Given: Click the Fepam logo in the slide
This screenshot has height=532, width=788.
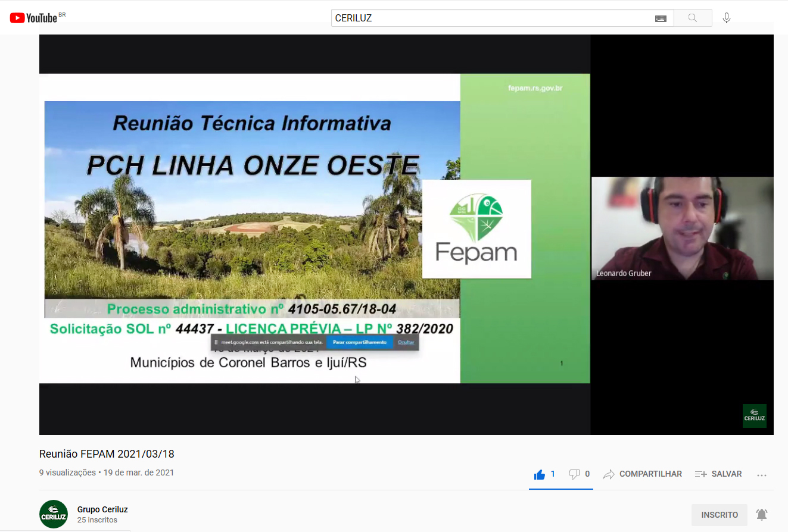Looking at the screenshot, I should pos(476,229).
